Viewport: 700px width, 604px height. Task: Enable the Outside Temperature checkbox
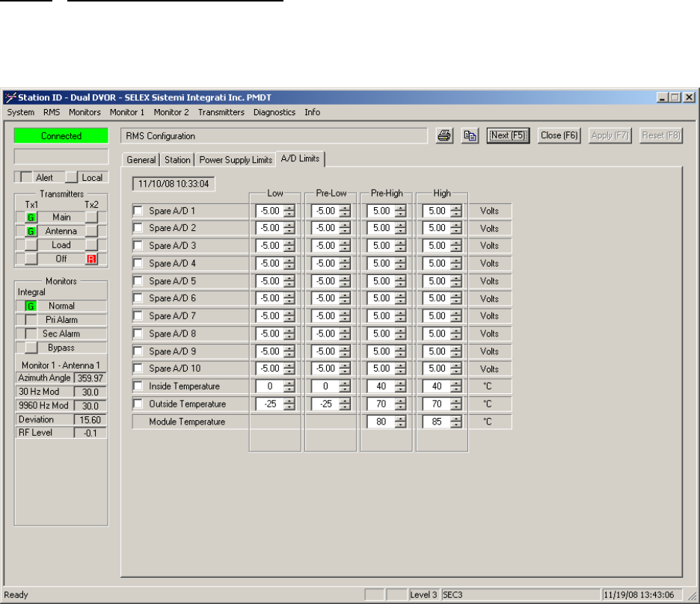(138, 404)
